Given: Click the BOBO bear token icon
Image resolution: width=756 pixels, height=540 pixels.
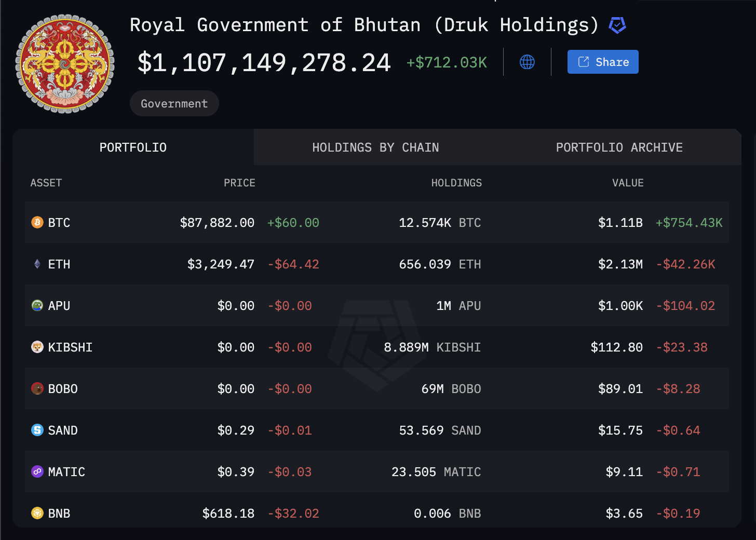Looking at the screenshot, I should coord(37,389).
